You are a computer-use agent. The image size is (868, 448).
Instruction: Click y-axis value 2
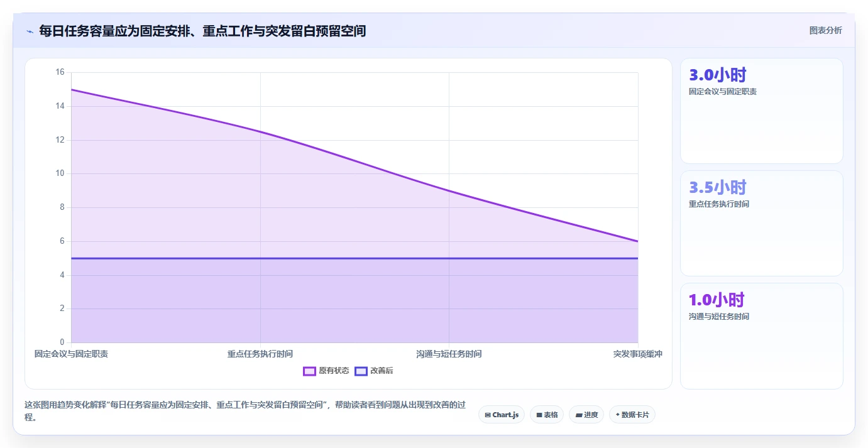[62, 309]
